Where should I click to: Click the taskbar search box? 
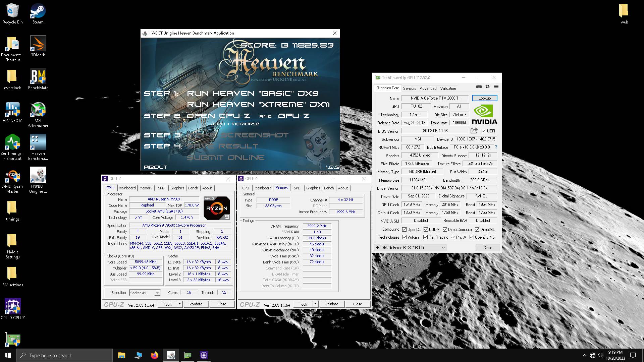(64, 355)
